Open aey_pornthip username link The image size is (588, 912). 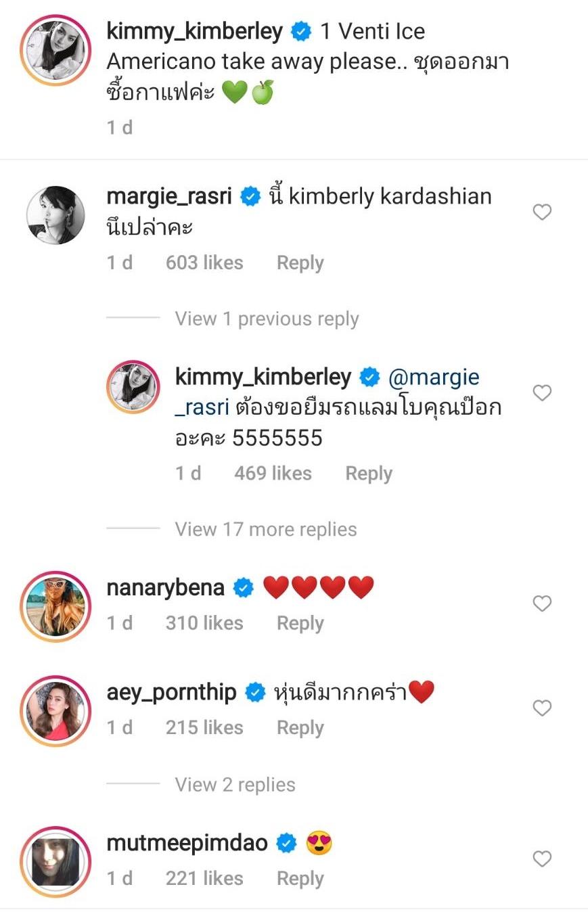172,692
